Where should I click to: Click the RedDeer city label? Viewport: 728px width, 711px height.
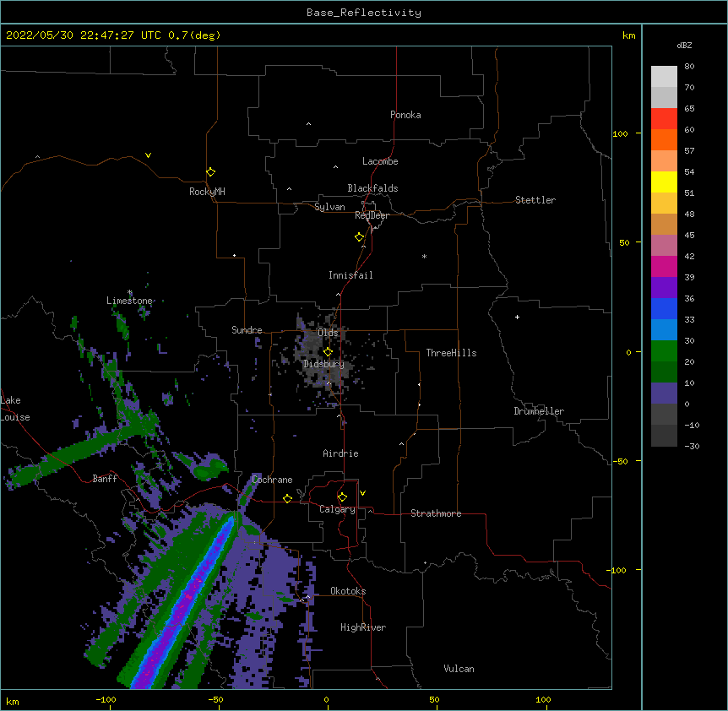(x=372, y=215)
